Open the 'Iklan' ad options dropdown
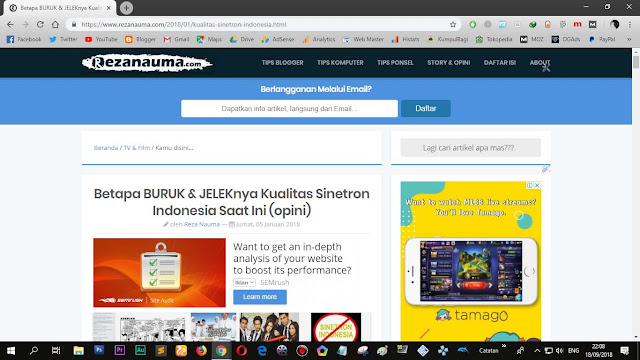 pos(244,282)
